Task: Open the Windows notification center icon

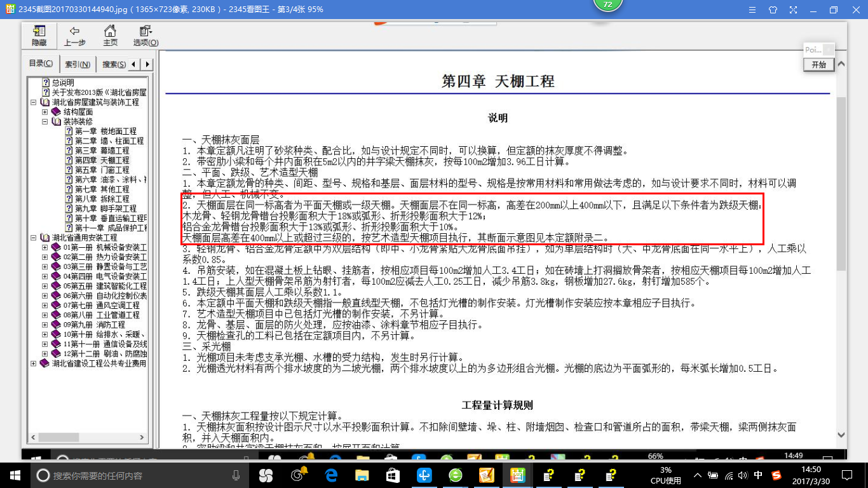Action: tap(846, 475)
